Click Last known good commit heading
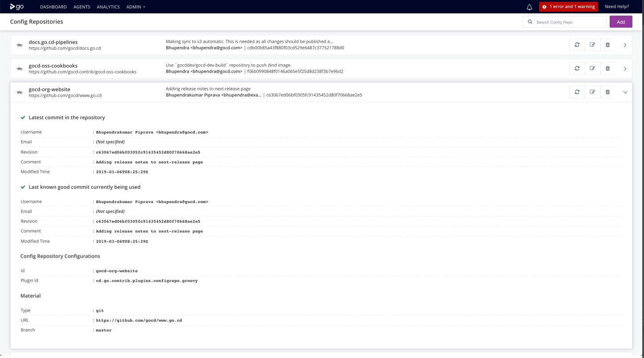Viewport: 644px width, 358px height. point(84,187)
